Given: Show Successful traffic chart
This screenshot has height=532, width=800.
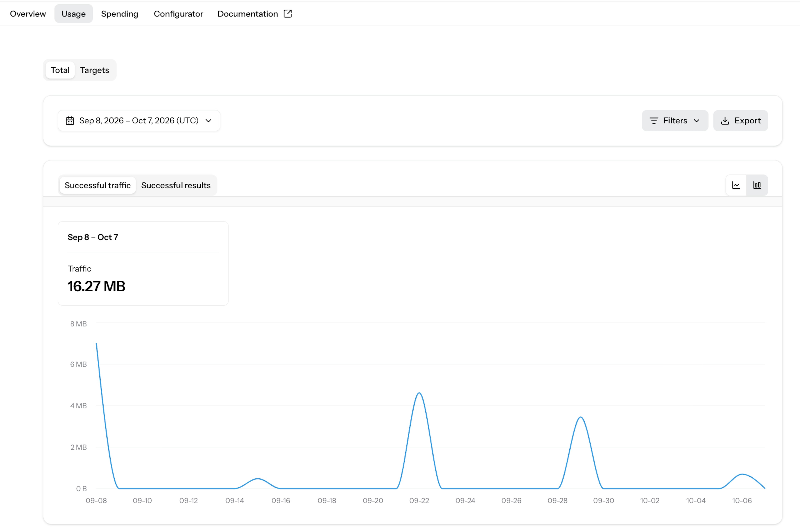Looking at the screenshot, I should [x=98, y=185].
